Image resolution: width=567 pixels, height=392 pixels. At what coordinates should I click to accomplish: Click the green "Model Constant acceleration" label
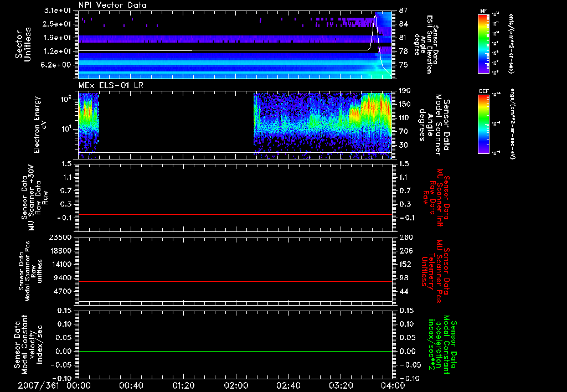[x=442, y=344]
